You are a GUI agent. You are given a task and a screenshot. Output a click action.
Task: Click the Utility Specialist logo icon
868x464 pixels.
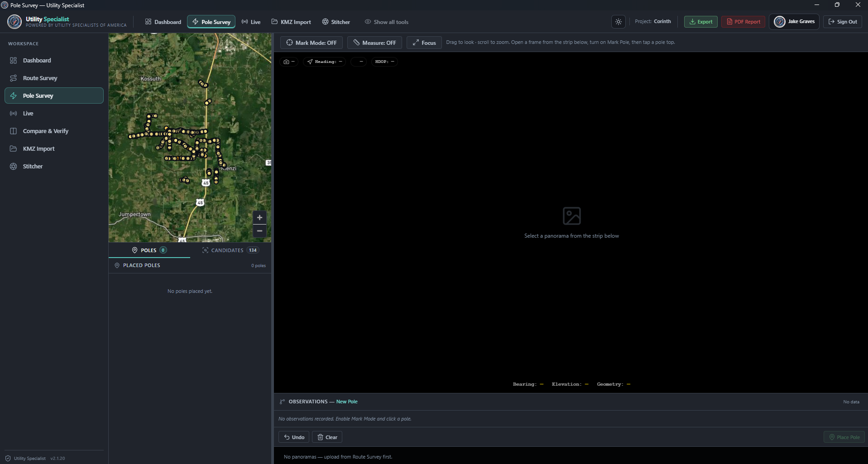tap(14, 21)
